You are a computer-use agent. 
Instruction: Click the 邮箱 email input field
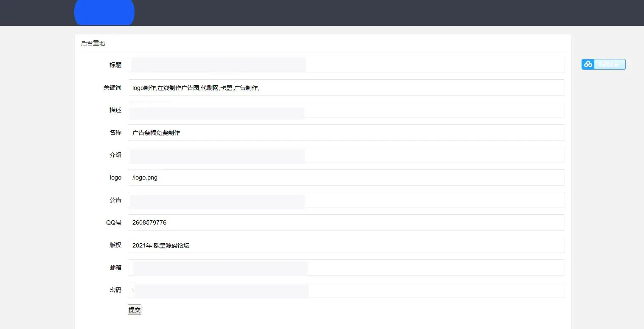pos(346,267)
